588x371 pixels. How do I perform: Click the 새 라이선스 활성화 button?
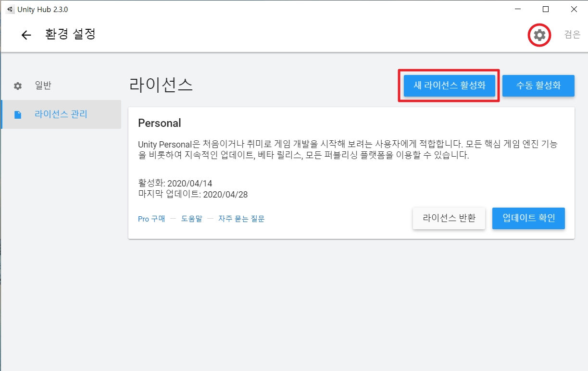pyautogui.click(x=450, y=86)
